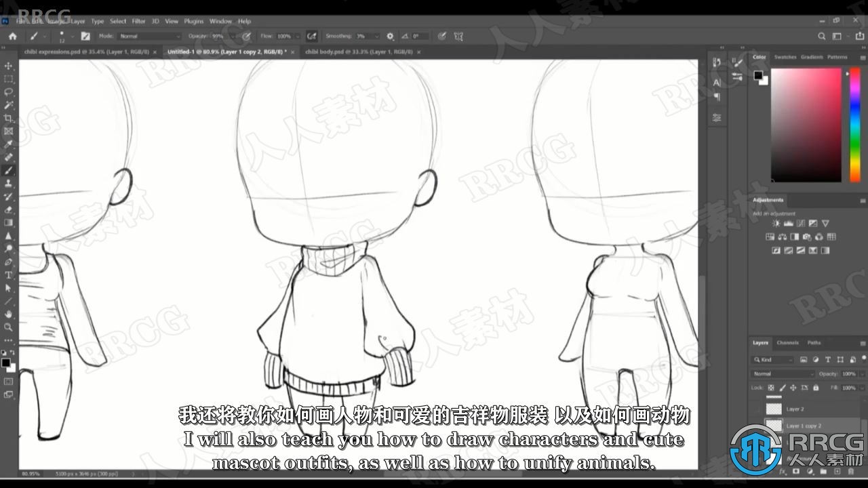Select the Eyedropper tool

[x=9, y=144]
